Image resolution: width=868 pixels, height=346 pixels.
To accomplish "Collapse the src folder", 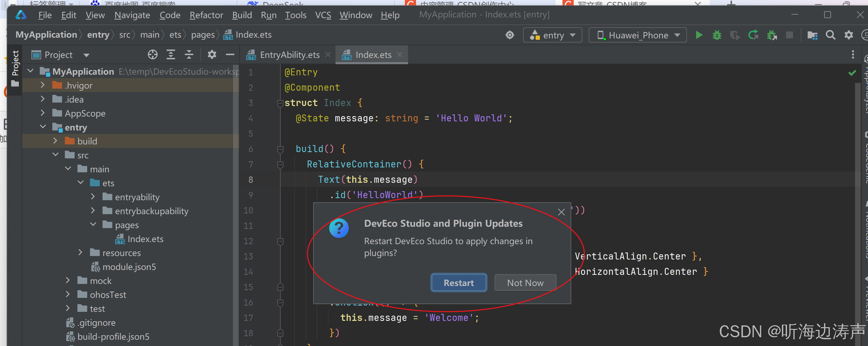I will tap(55, 155).
